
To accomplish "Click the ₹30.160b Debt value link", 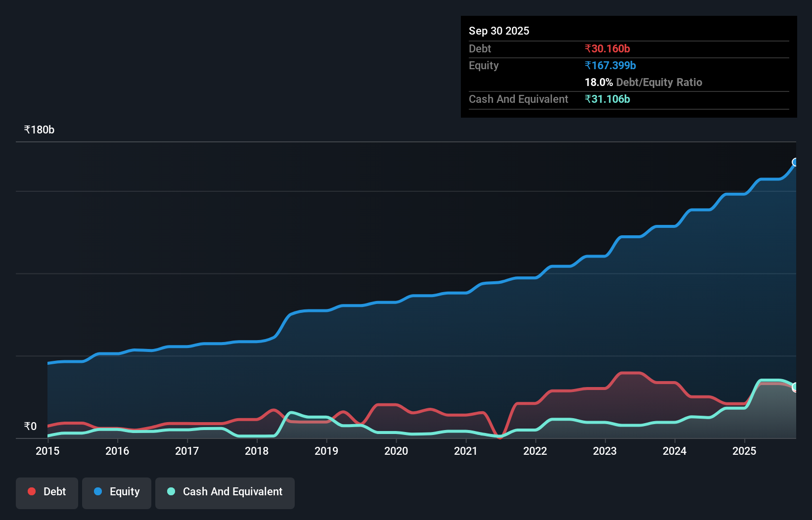I will coord(608,48).
